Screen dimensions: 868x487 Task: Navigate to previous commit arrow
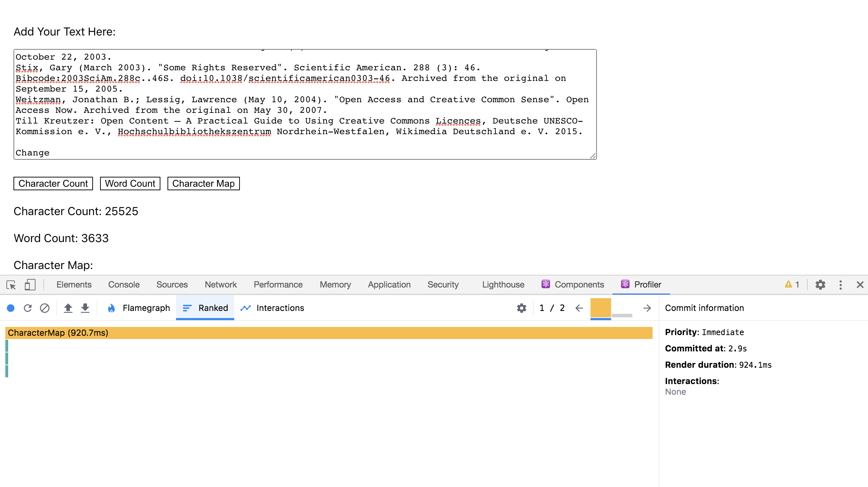pyautogui.click(x=578, y=308)
